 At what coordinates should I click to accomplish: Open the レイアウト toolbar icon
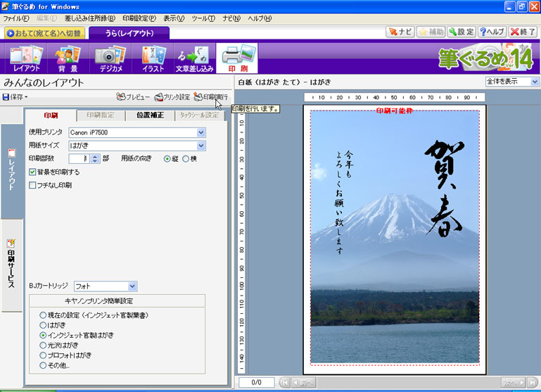click(x=26, y=58)
